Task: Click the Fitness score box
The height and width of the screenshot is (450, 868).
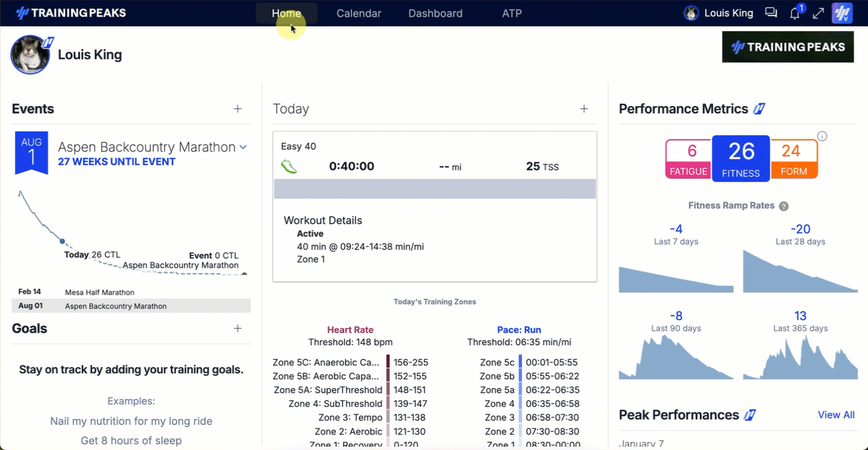Action: coord(740,158)
